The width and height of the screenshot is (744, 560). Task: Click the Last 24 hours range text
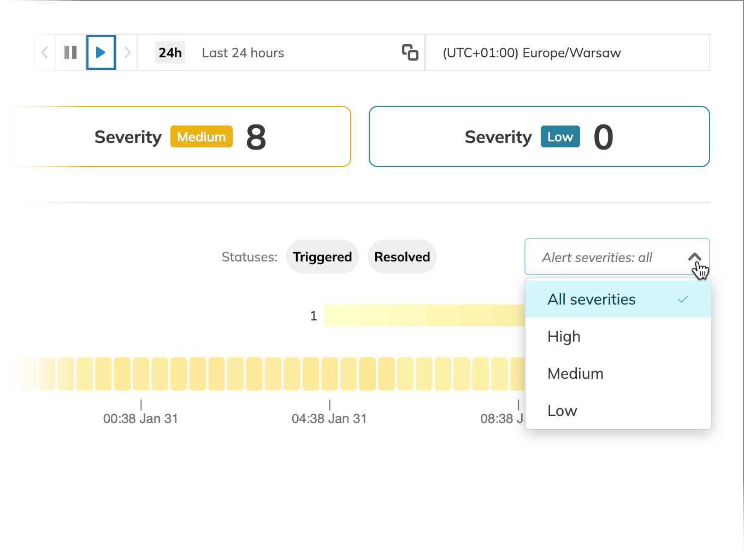[243, 53]
